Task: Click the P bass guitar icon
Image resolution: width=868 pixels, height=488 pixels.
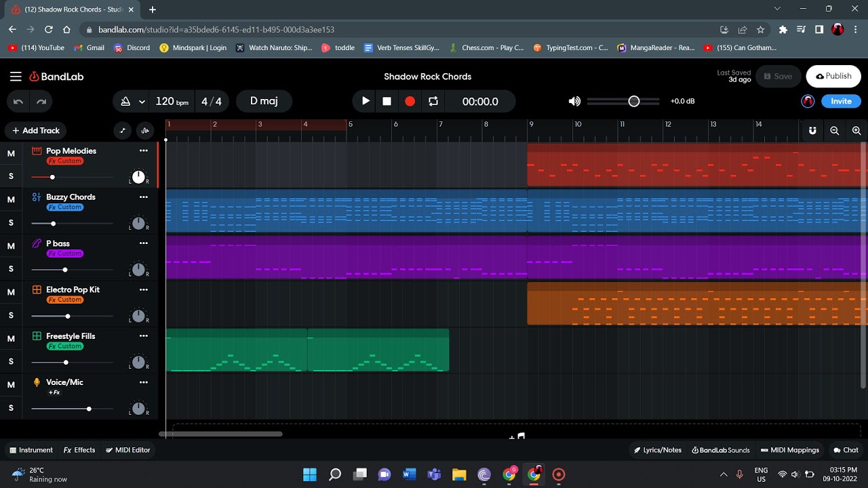Action: [37, 243]
